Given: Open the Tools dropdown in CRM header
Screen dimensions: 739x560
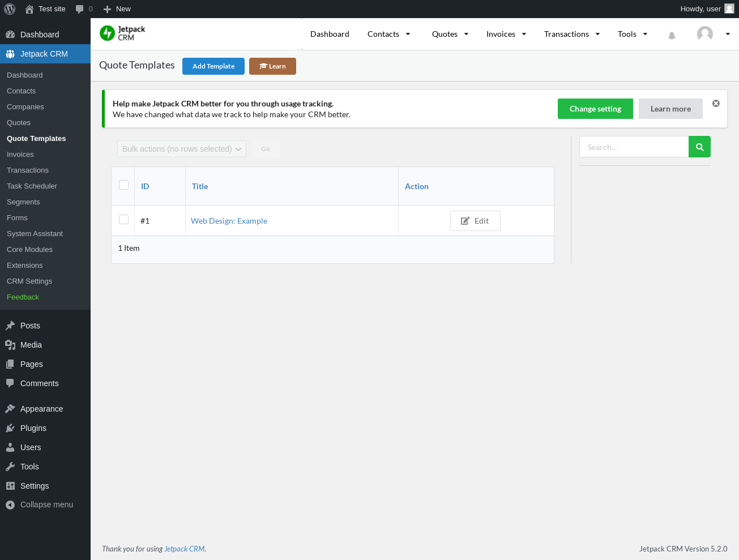Looking at the screenshot, I should 633,34.
